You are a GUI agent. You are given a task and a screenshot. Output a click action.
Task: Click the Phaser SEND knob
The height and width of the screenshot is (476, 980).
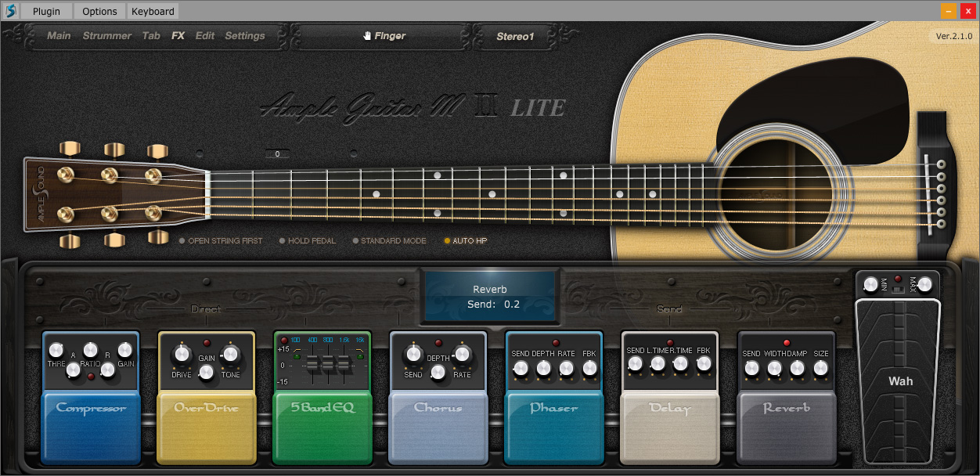tap(520, 367)
